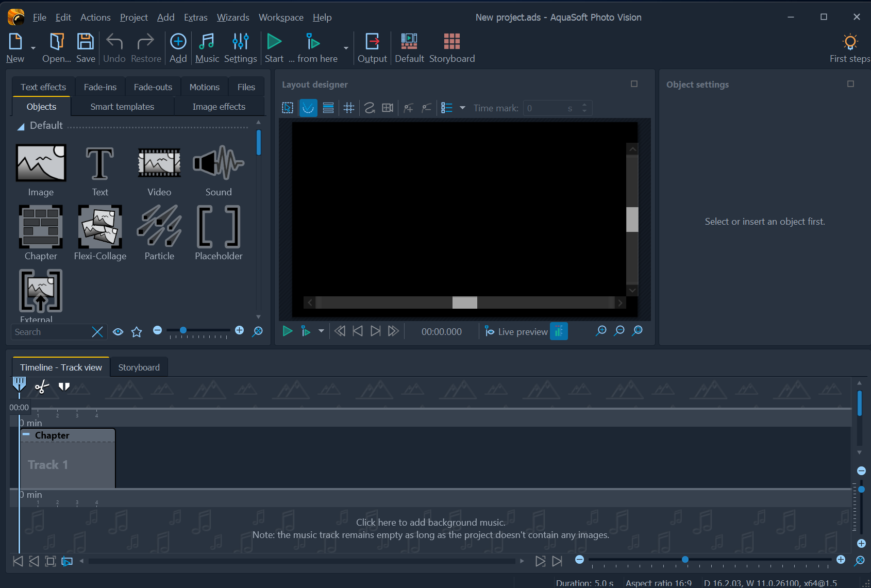Increase Time mark with up stepper
This screenshot has height=588, width=871.
click(584, 105)
